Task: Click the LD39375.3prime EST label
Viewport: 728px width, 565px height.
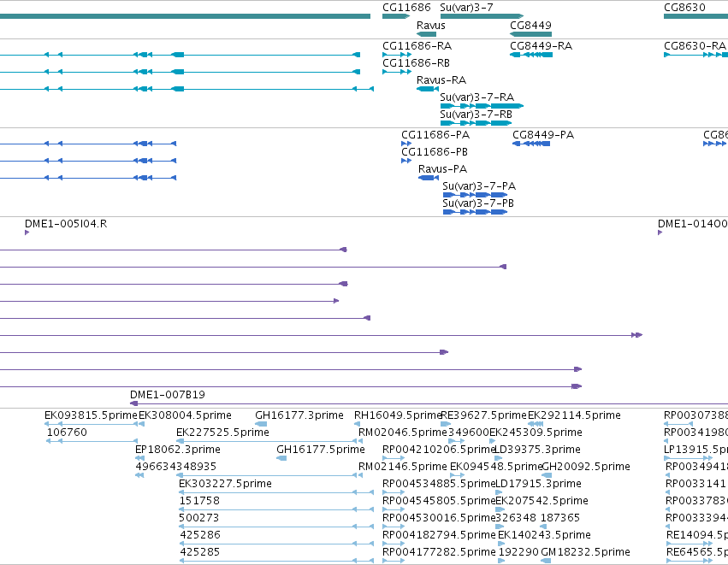Action: tap(537, 450)
